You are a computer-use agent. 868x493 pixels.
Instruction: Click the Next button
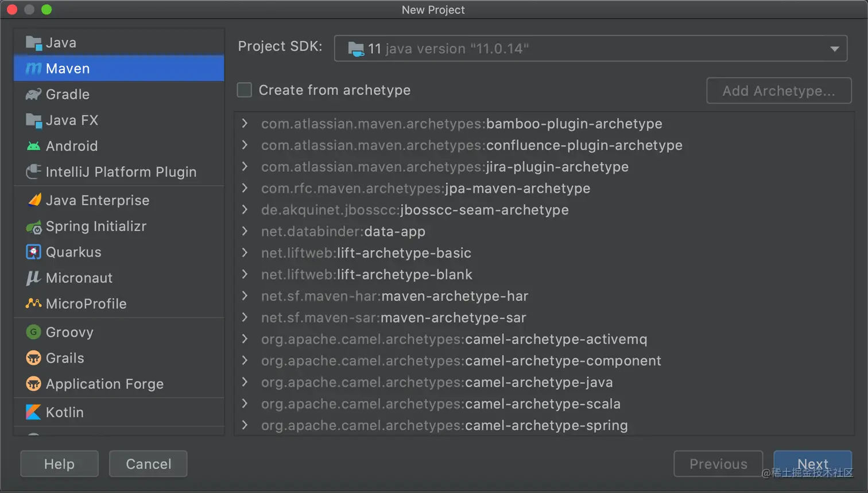(x=812, y=464)
